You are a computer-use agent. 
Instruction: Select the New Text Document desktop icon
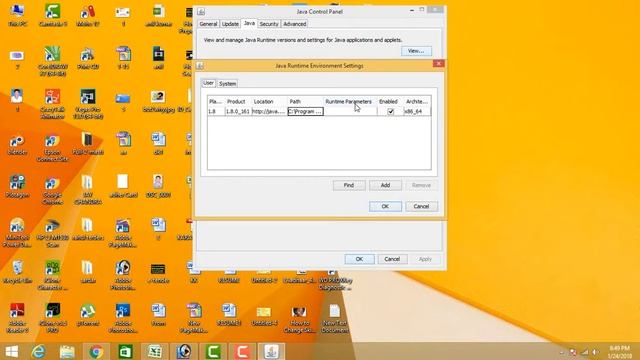coord(335,318)
